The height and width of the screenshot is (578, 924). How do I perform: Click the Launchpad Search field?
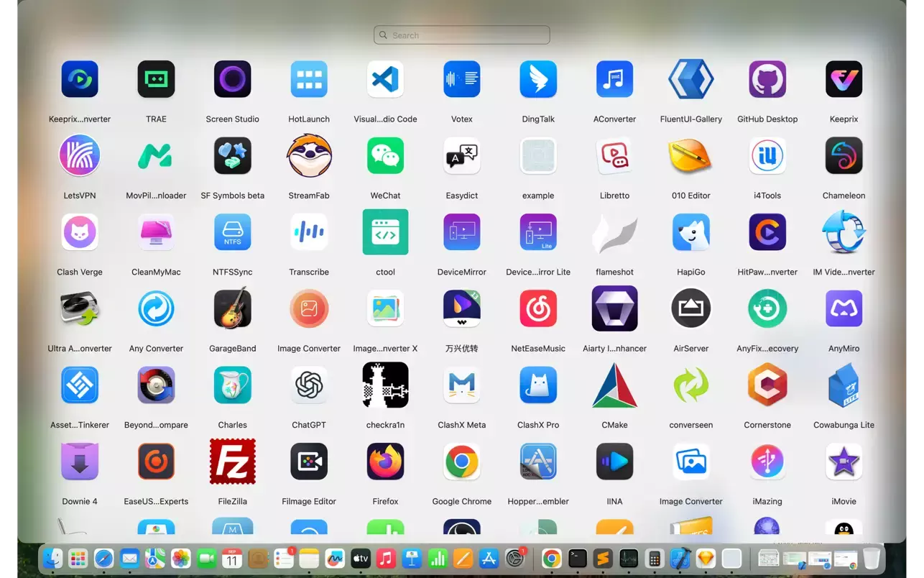pos(462,35)
